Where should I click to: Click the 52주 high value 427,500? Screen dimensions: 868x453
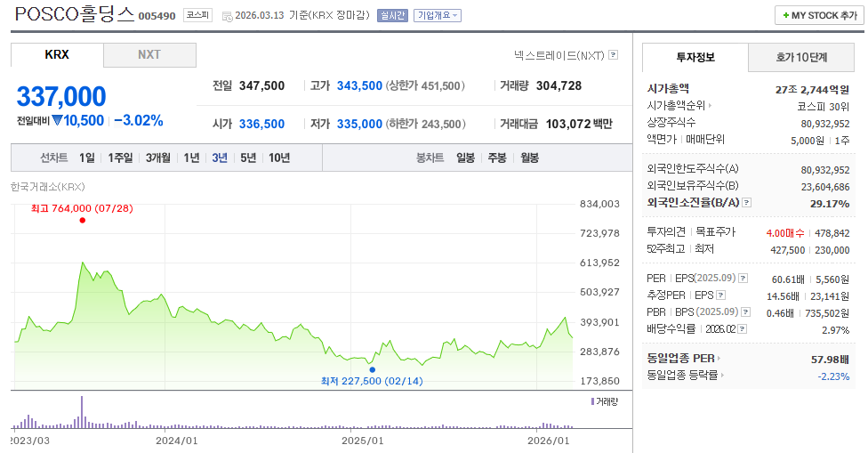point(788,250)
